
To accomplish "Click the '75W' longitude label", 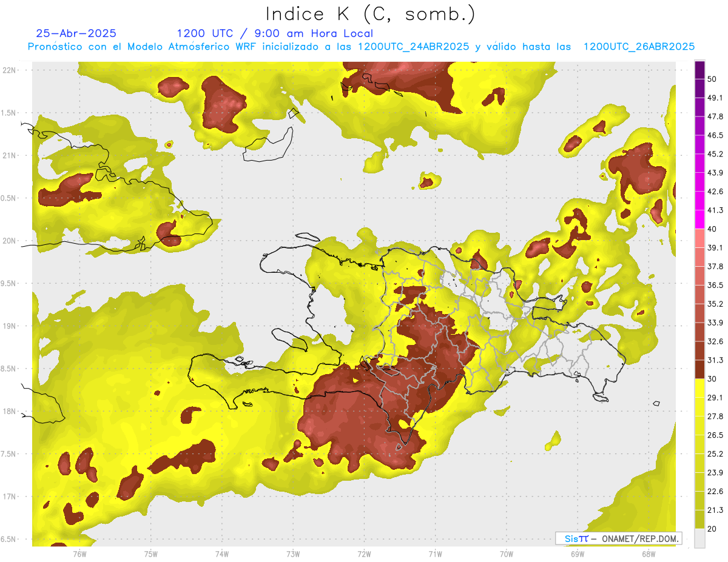I will pos(150,554).
